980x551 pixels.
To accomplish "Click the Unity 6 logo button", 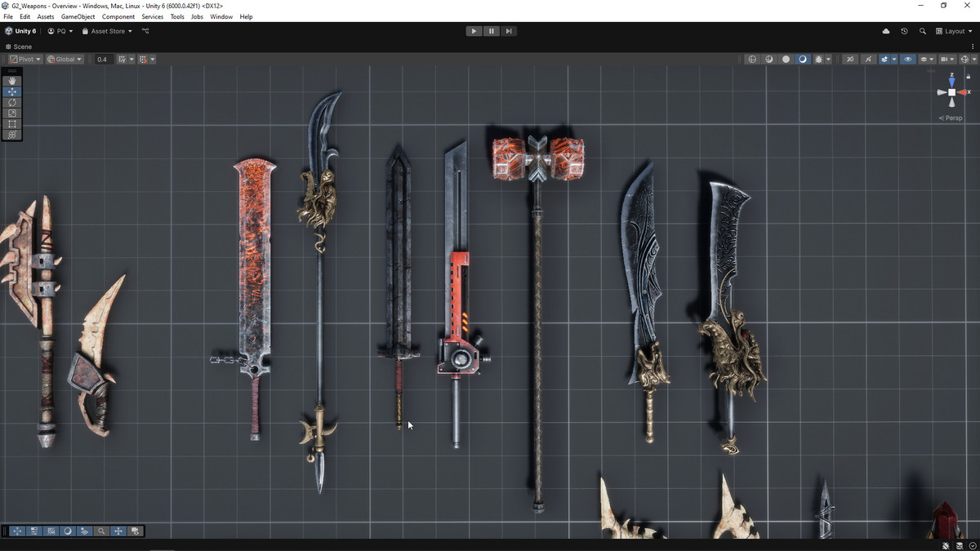I will point(20,31).
